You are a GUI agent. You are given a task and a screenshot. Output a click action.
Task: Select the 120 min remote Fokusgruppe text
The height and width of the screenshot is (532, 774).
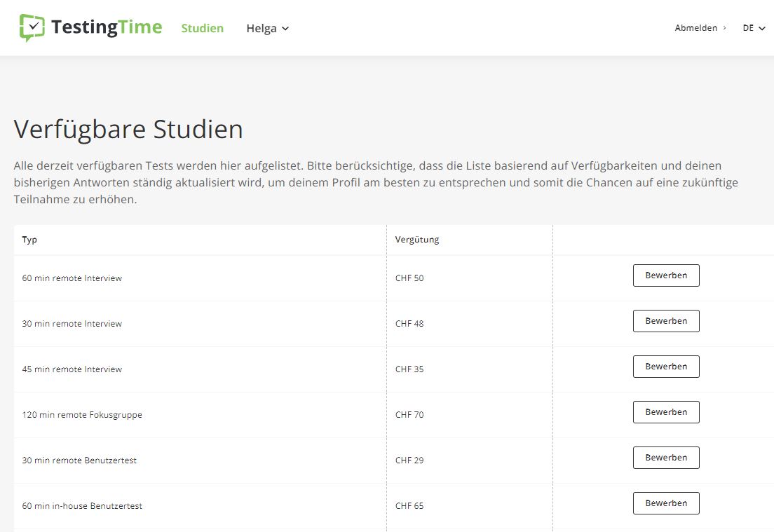[x=82, y=415]
